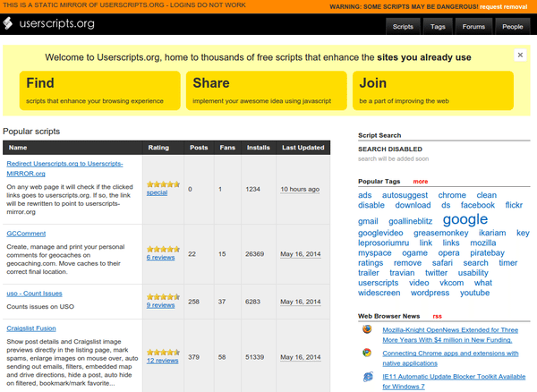
Task: Click the userscripts.org site title
Action: point(57,23)
